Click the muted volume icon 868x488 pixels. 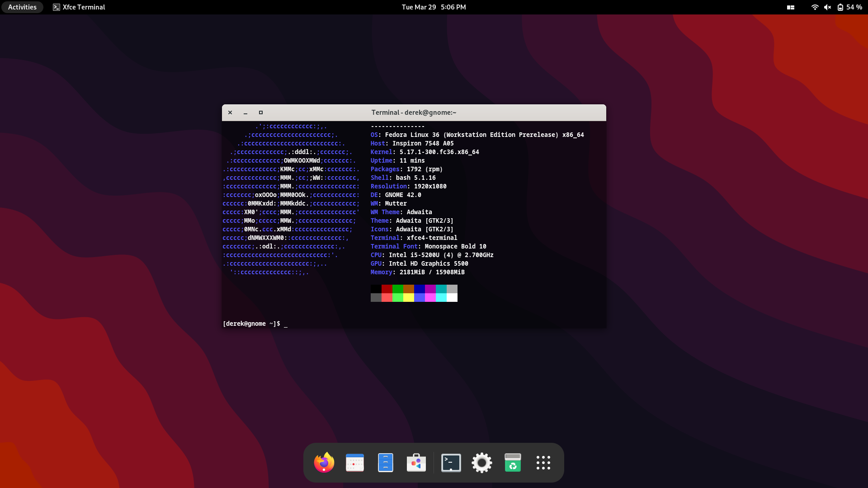(827, 7)
